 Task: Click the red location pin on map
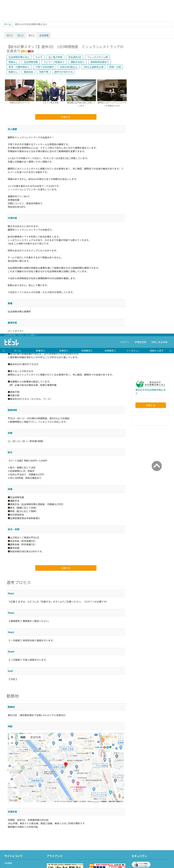(x=66, y=765)
